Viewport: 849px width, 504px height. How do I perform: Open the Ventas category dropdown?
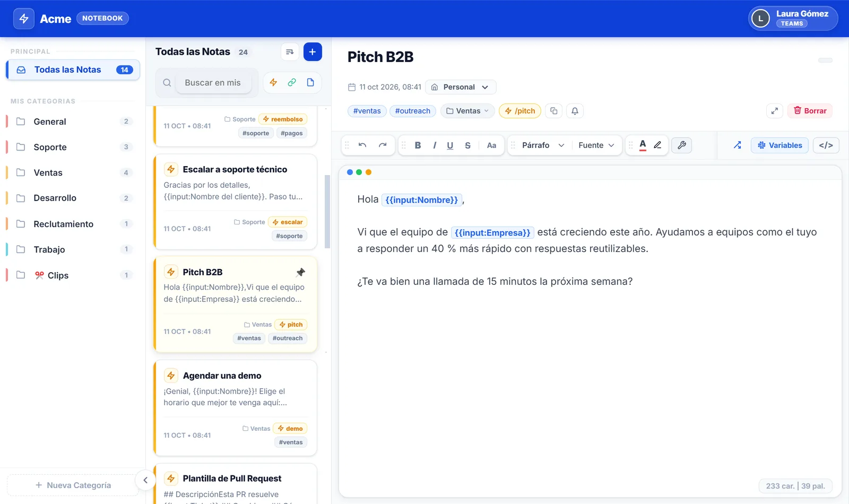pyautogui.click(x=467, y=111)
